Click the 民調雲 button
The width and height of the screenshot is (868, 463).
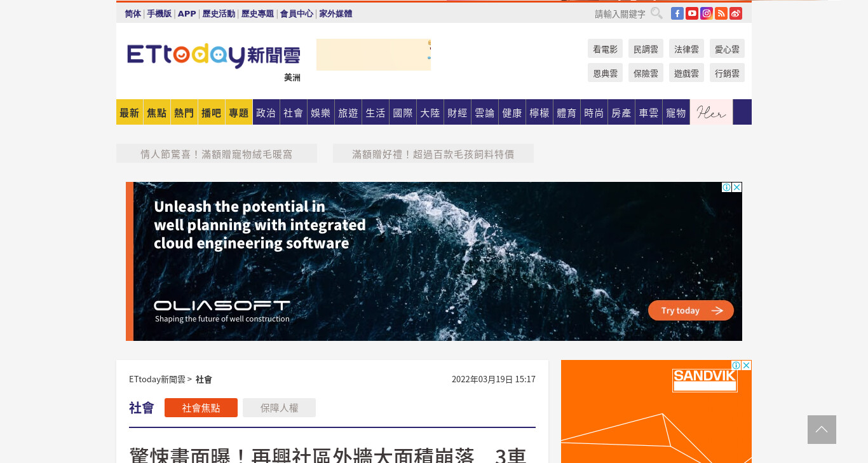point(646,48)
